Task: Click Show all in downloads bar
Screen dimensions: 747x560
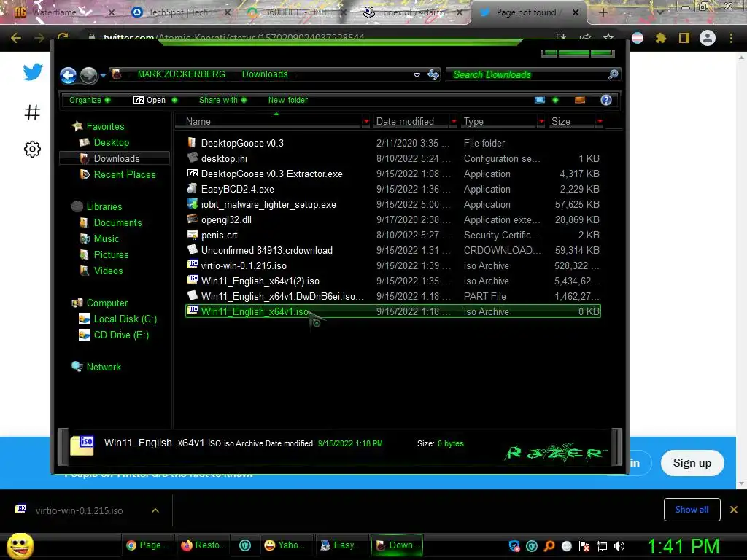Action: pos(692,510)
